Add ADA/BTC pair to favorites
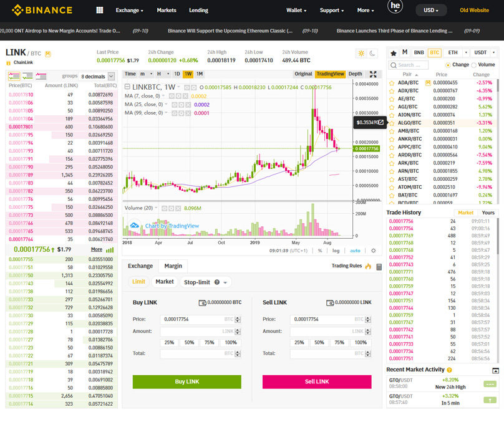Viewport: 504px width, 422px height. (x=392, y=83)
